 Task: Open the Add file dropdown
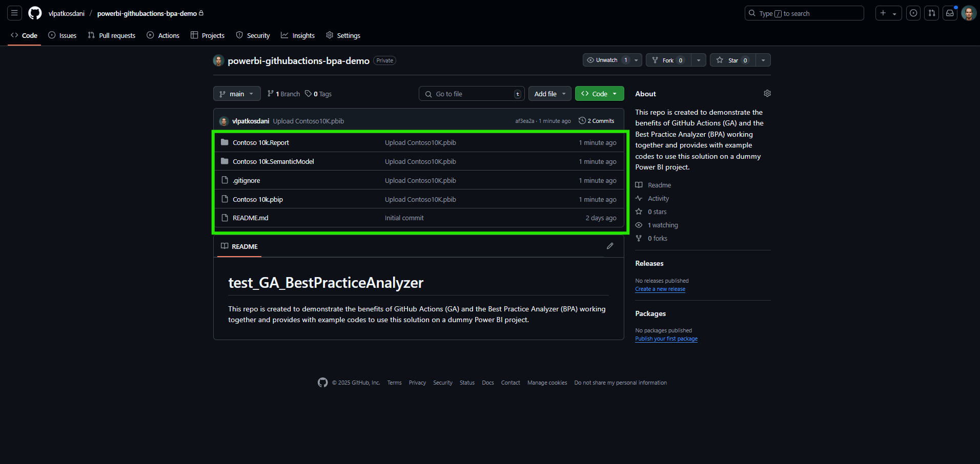(x=549, y=94)
